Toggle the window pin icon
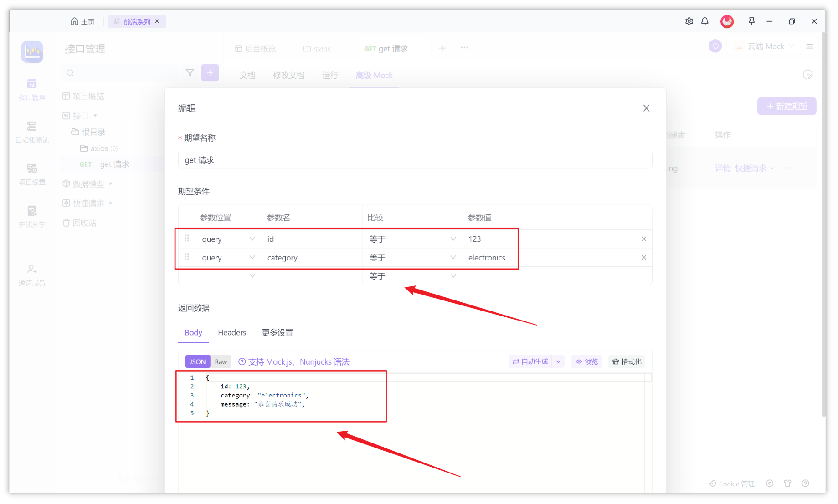Image resolution: width=838 pixels, height=504 pixels. click(751, 21)
